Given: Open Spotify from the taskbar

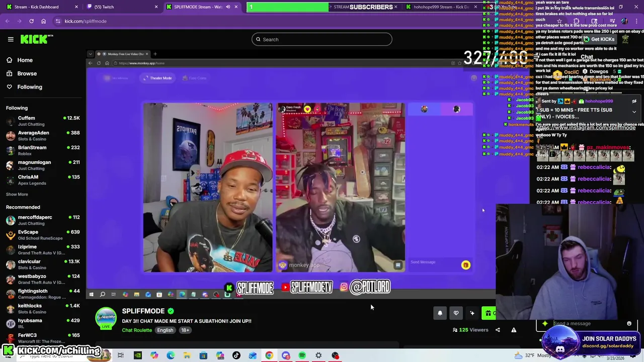Looking at the screenshot, I should click(x=302, y=355).
